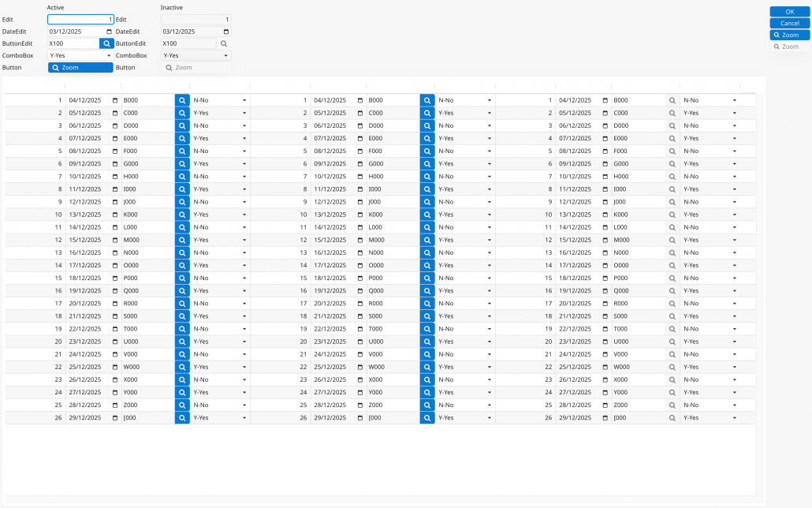Click blue Zoom button below Cancel
Viewport: 812px width, 508px height.
tap(790, 35)
